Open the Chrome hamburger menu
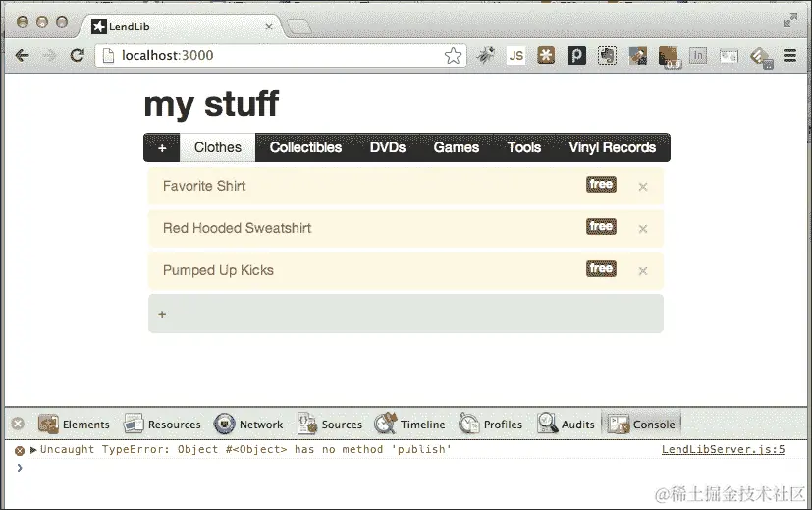 789,55
